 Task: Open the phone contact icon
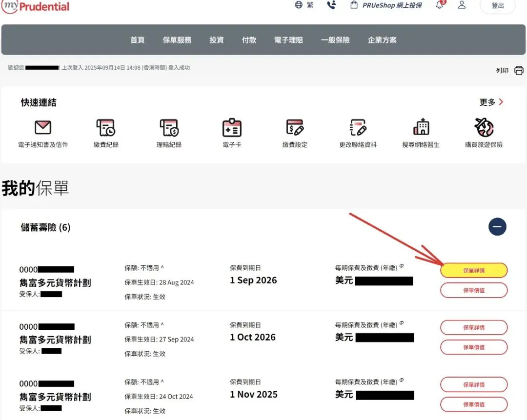[331, 5]
